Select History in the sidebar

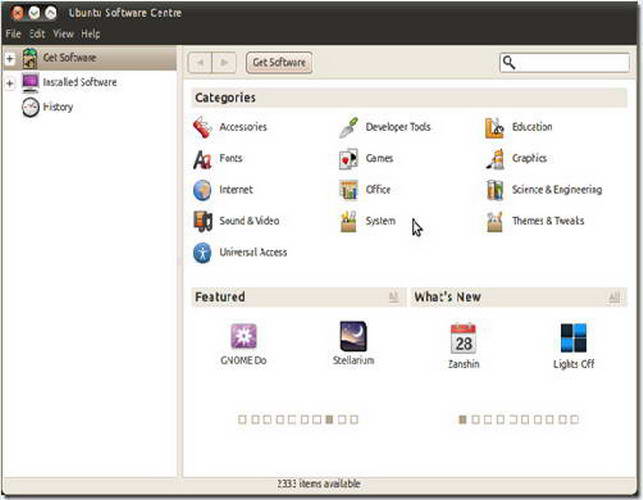point(57,107)
